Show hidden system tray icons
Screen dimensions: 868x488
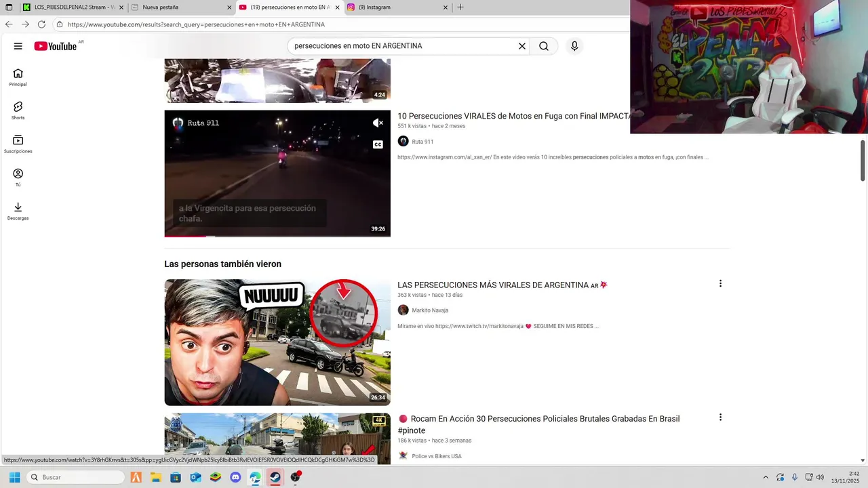tap(766, 477)
